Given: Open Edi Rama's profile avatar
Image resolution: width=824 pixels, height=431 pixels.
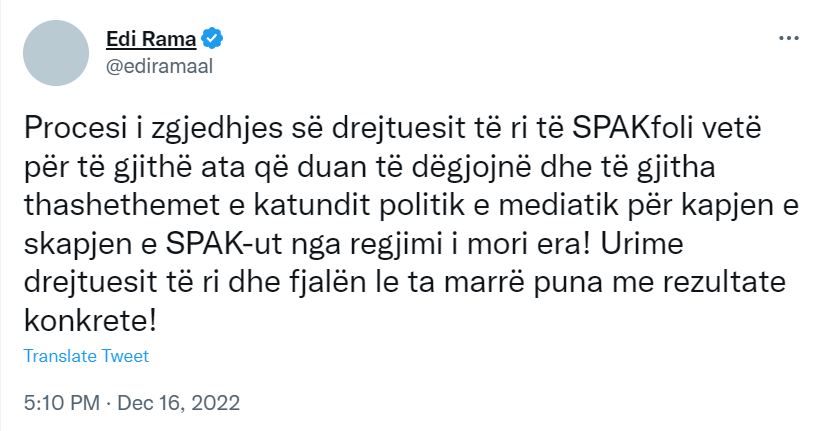Looking at the screenshot, I should click(55, 51).
